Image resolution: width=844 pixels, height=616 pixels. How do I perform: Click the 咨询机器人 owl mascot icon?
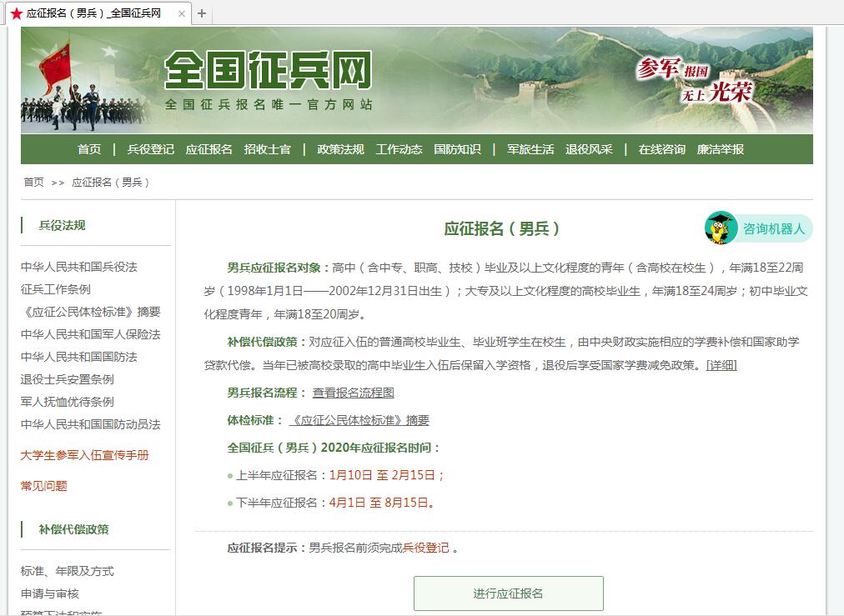[721, 228]
